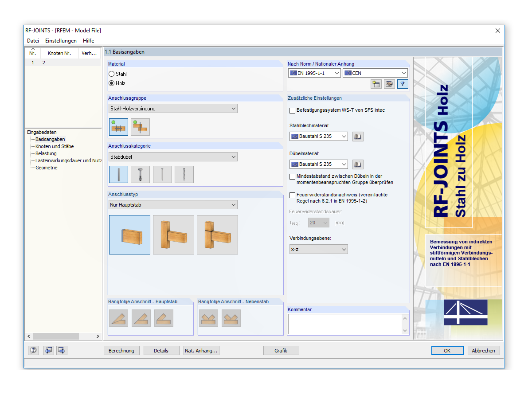Image resolution: width=532 pixels, height=399 pixels.
Task: Click third main member cut priority icon
Action: (x=164, y=318)
